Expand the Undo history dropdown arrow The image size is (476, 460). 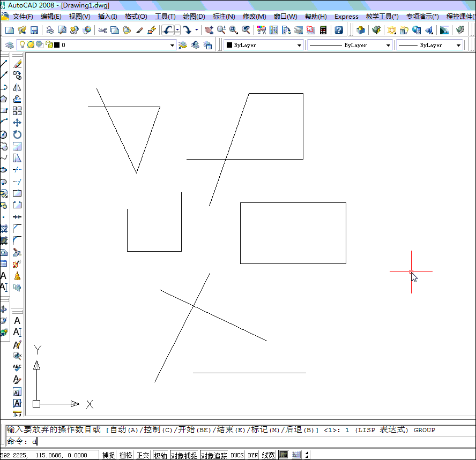point(177,30)
